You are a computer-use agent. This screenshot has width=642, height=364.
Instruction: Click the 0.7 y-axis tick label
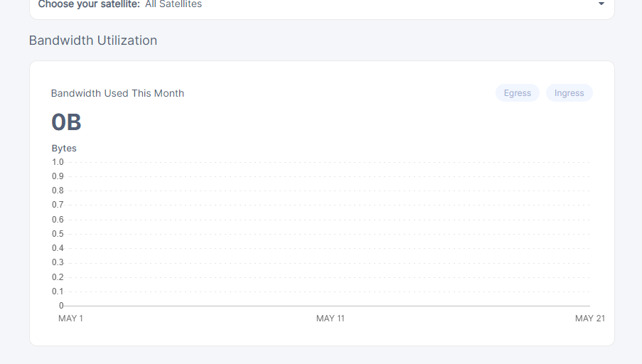[58, 205]
